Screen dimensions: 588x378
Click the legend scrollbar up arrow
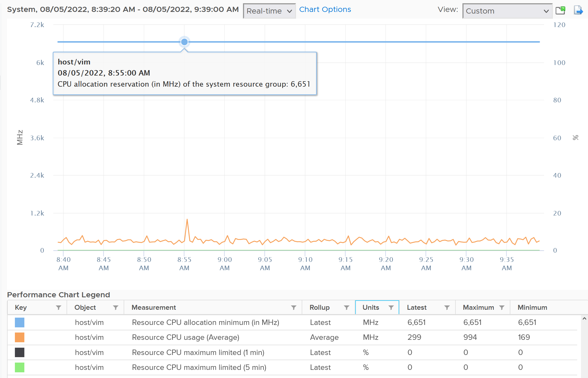(584, 319)
